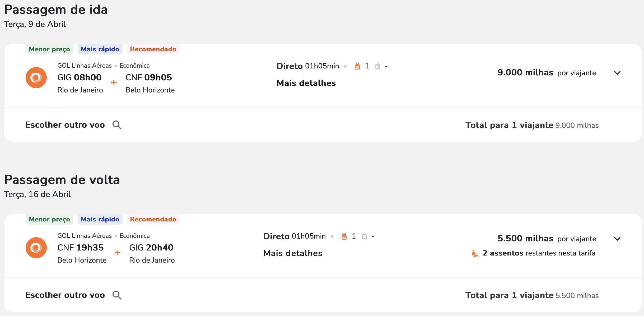Click the gray suitcase icon on the return flight
644x316 pixels.
tap(365, 236)
